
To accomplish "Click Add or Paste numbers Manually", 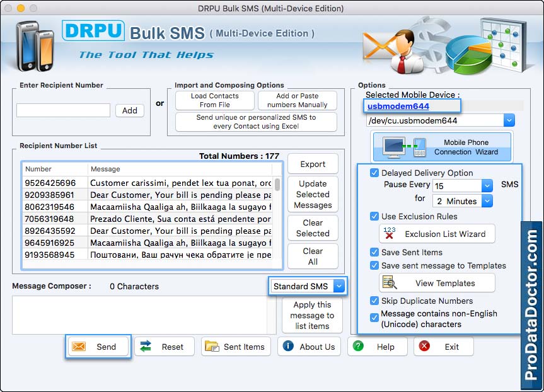I will 298,100.
